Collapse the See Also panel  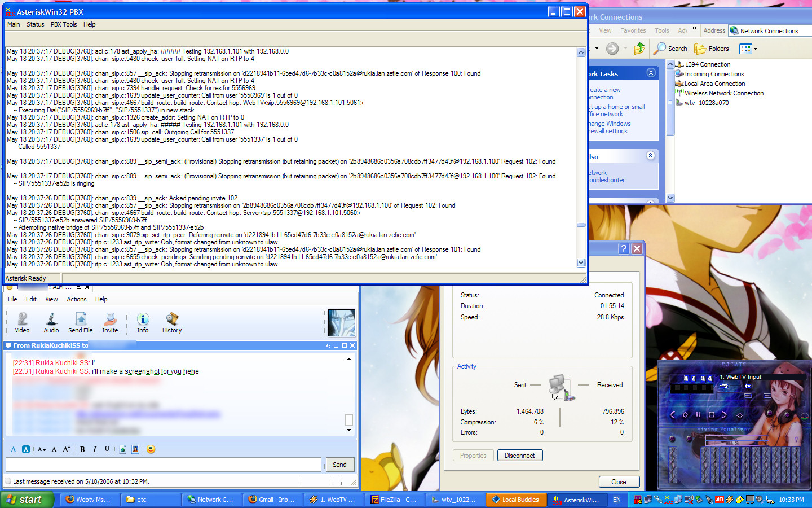click(x=650, y=156)
